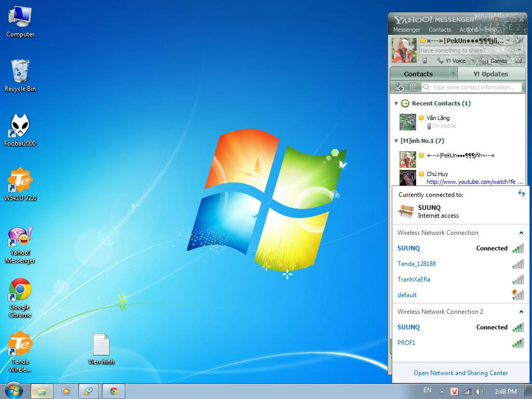This screenshot has width=532, height=399.
Task: Click the network refresh icon in popup
Action: tap(522, 193)
